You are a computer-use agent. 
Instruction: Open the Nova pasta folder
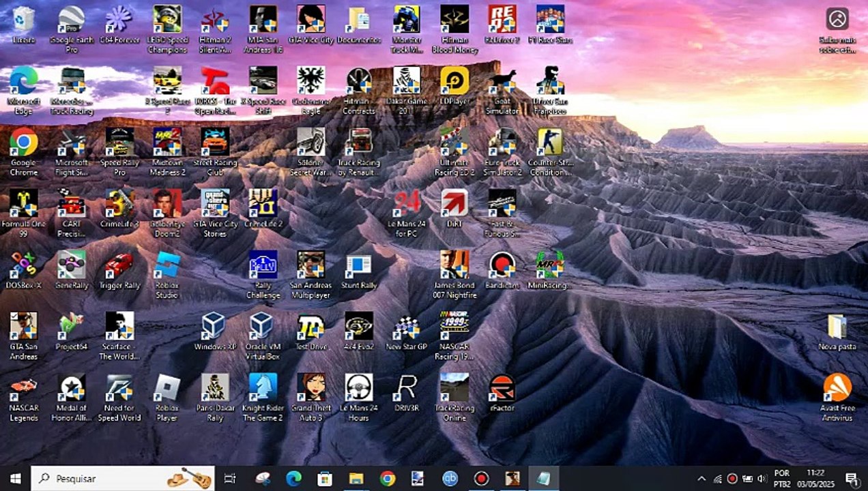[x=837, y=333]
